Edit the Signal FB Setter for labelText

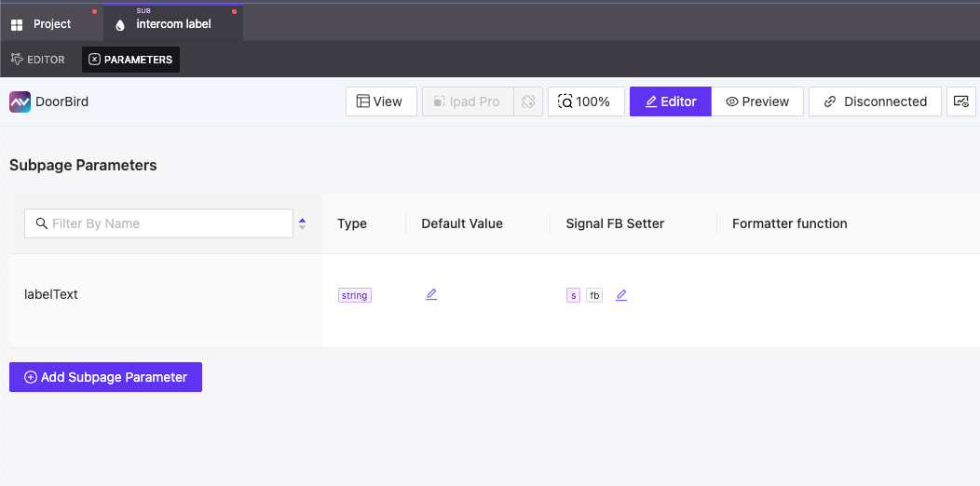(x=621, y=295)
